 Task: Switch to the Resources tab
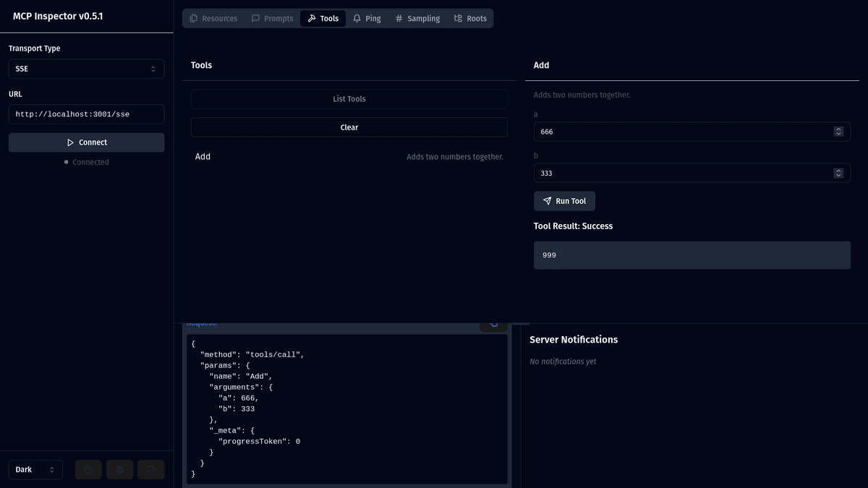[x=213, y=18]
